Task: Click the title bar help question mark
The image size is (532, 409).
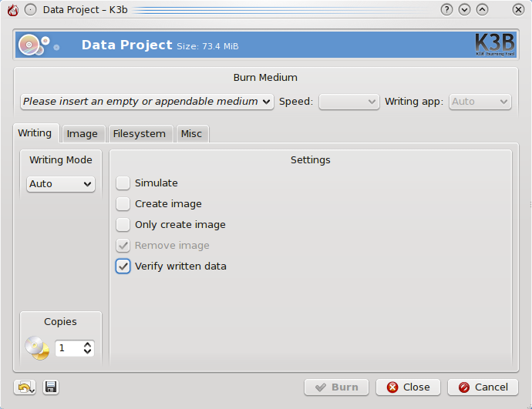Action: click(x=446, y=10)
